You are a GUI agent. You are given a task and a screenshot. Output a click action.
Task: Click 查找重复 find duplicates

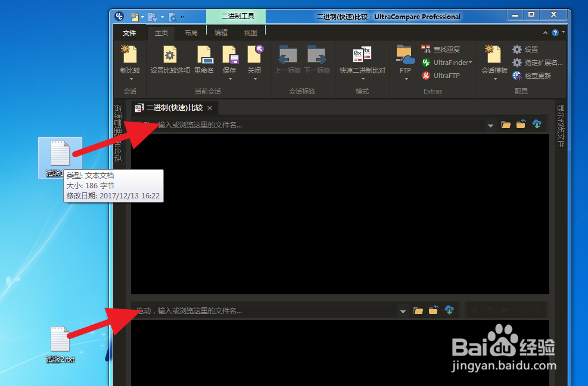[440, 49]
